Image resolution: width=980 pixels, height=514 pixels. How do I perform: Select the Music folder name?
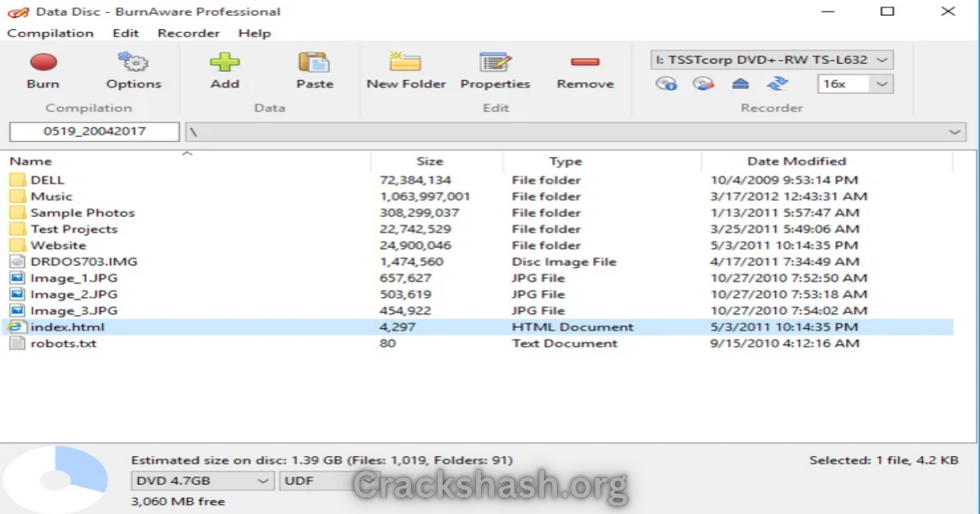point(51,197)
